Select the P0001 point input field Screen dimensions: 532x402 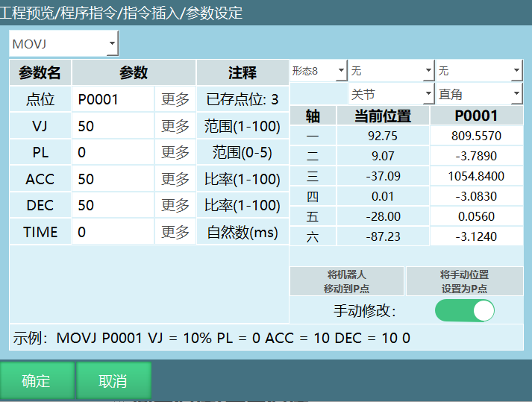click(113, 99)
